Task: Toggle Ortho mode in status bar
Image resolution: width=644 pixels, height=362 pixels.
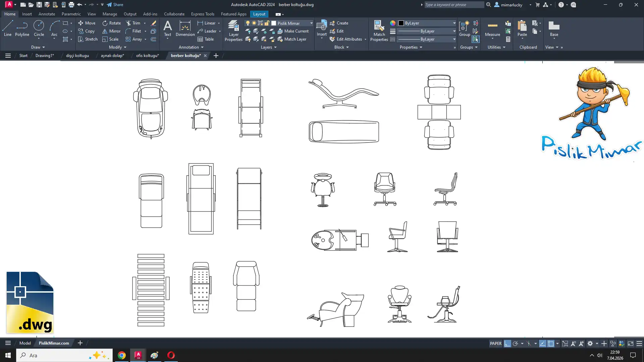Action: click(x=507, y=344)
